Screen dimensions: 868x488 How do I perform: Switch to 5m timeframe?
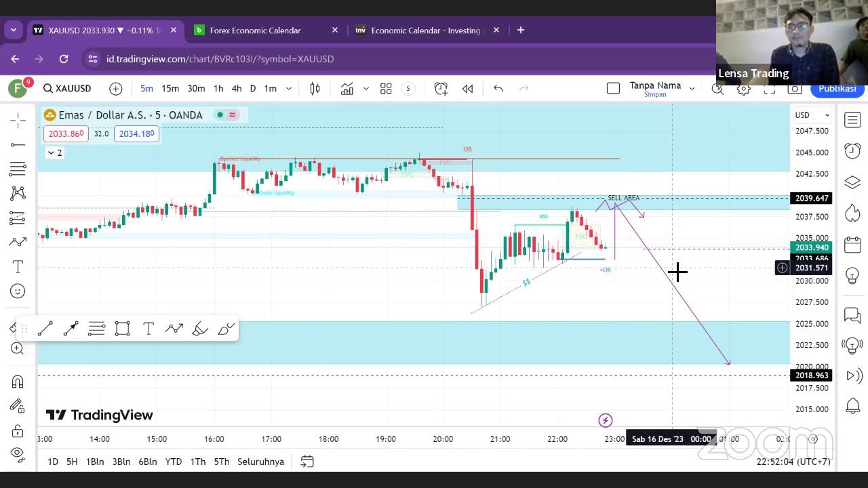(146, 88)
